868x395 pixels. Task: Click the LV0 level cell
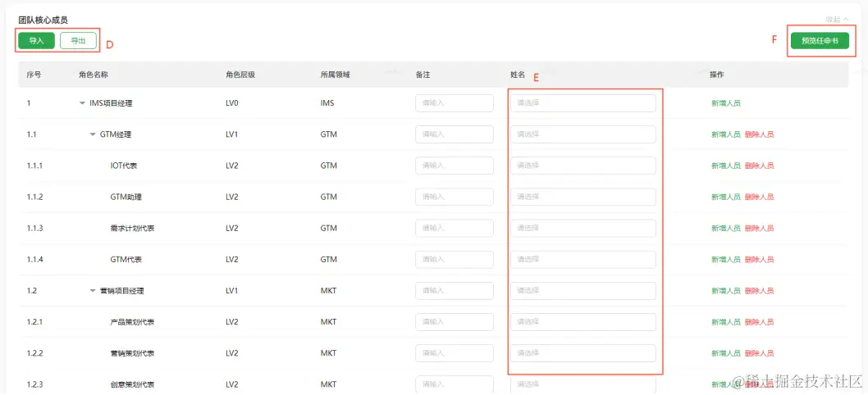pos(232,103)
